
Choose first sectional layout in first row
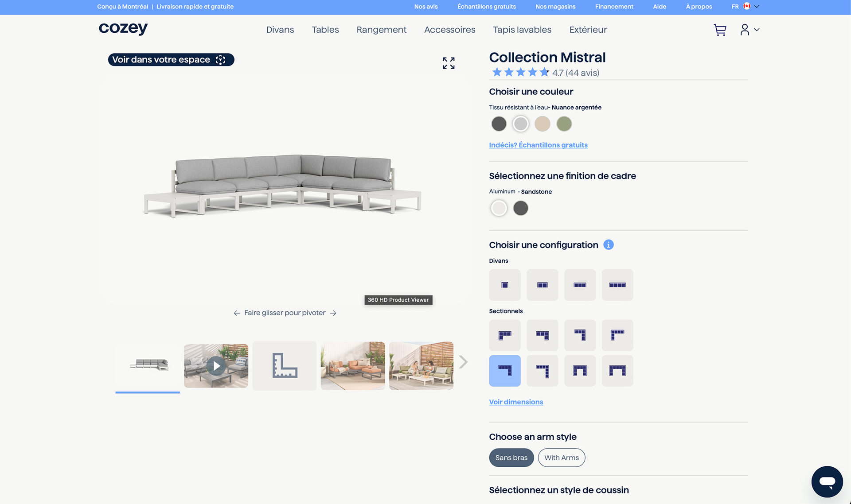click(505, 335)
